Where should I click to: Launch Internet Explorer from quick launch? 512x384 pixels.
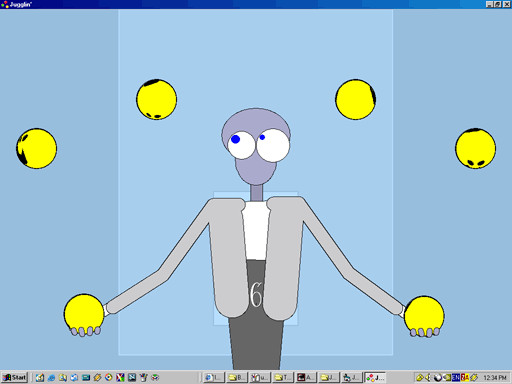[x=51, y=377]
